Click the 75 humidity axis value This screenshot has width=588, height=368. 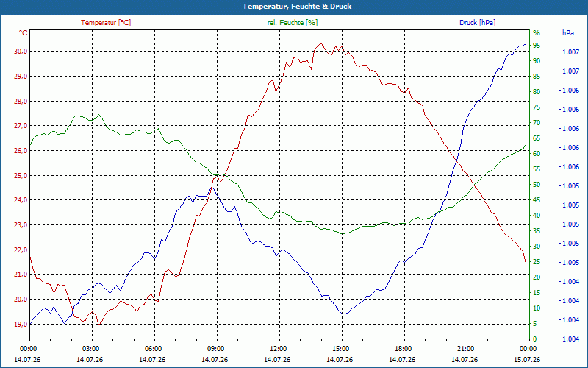[537, 107]
